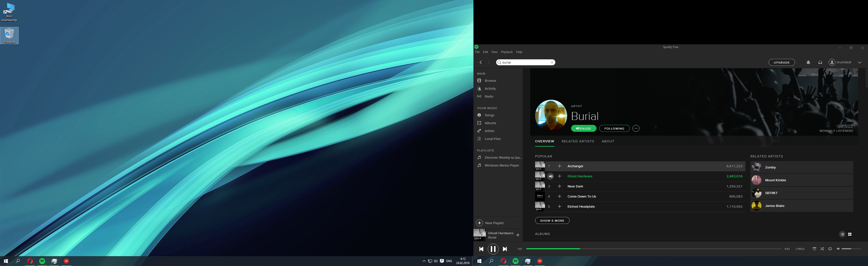868x266 pixels.
Task: Open the File menu
Action: [477, 52]
